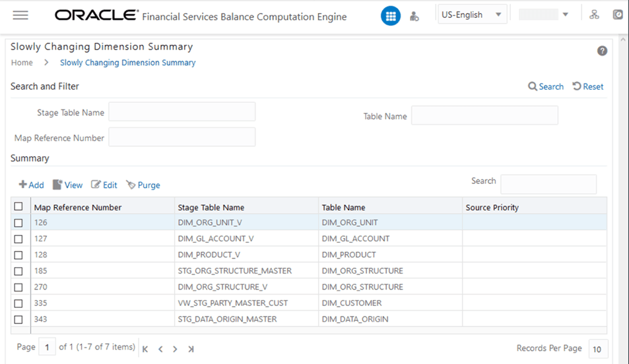This screenshot has height=364, width=629.
Task: Purge the selected mapping
Action: (143, 185)
